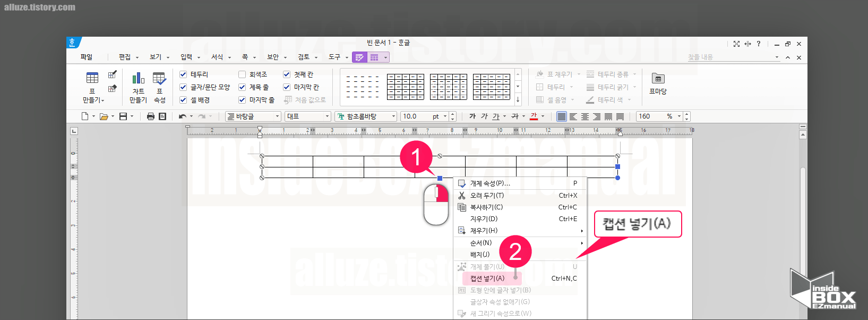Image resolution: width=868 pixels, height=320 pixels.
Task: Open the font color dropdown arrow
Action: [x=543, y=116]
